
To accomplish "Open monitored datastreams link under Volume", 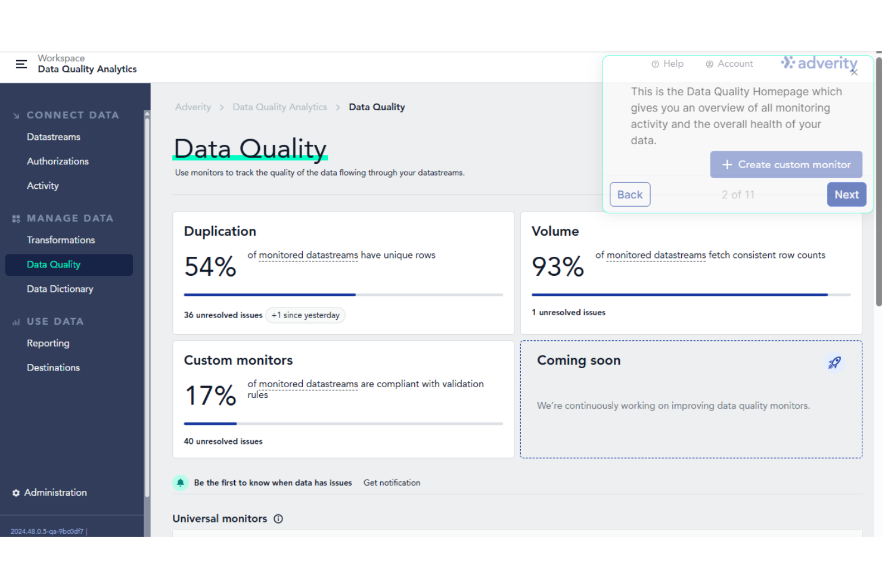I will tap(655, 255).
